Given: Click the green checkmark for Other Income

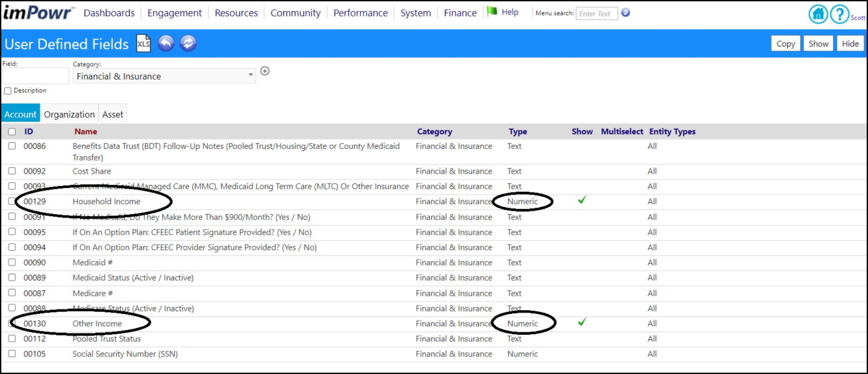Looking at the screenshot, I should tap(582, 322).
